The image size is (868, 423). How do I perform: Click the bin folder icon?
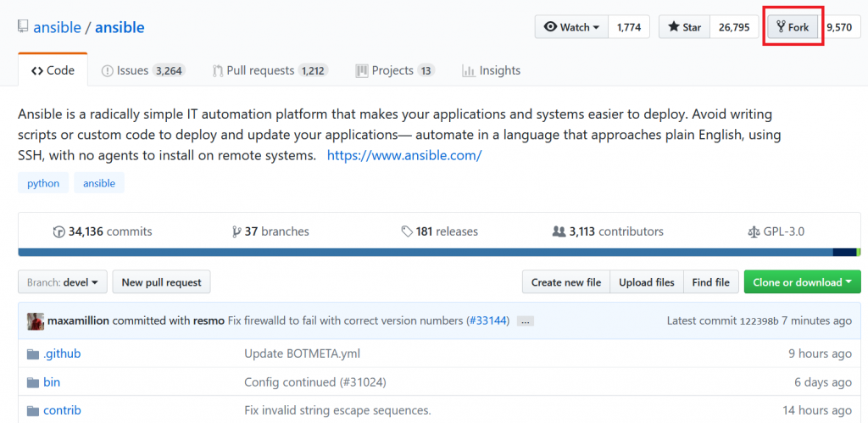click(x=33, y=382)
